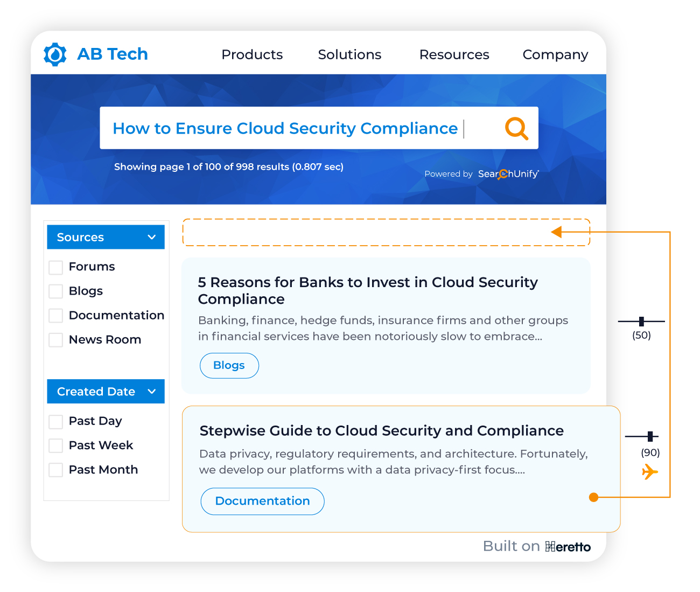Collapse the Created Date filter dropdown
The width and height of the screenshot is (700, 592).
pos(106,392)
